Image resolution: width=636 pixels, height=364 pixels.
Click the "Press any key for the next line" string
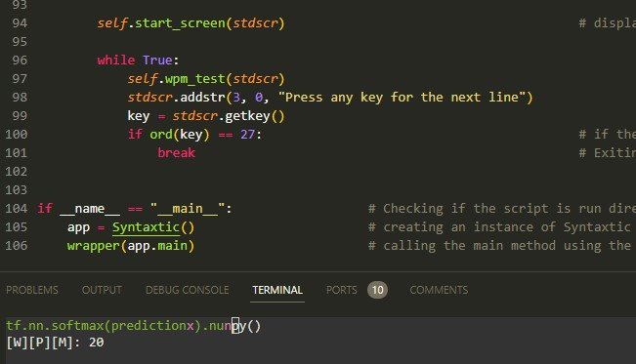click(x=402, y=98)
